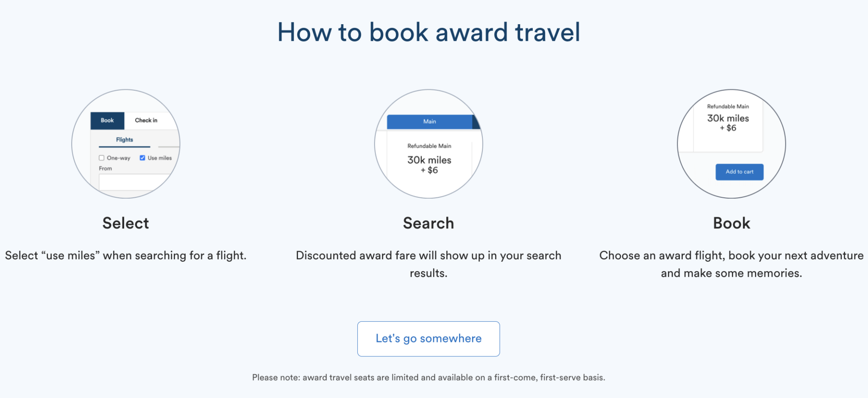The image size is (868, 398).
Task: Select the dark blue Book tab
Action: coord(107,121)
